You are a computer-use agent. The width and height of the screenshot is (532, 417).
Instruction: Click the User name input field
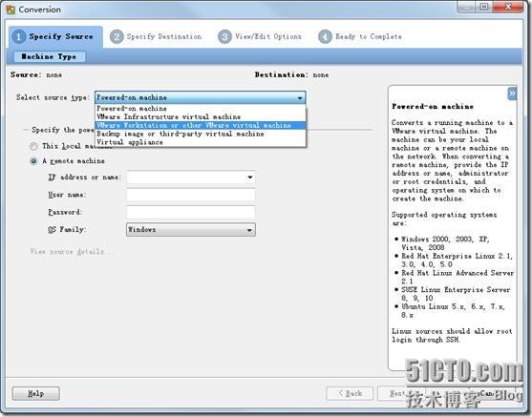[191, 195]
